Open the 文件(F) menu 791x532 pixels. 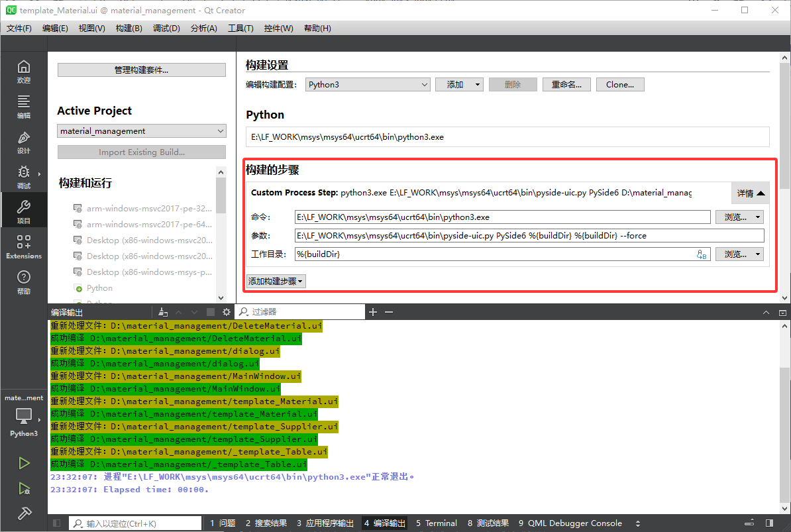(x=19, y=28)
